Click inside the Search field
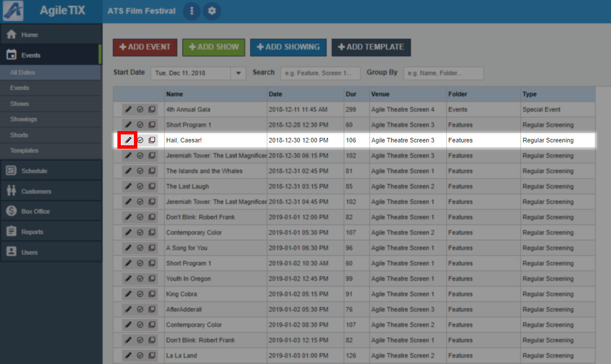The image size is (611, 364). coord(320,73)
